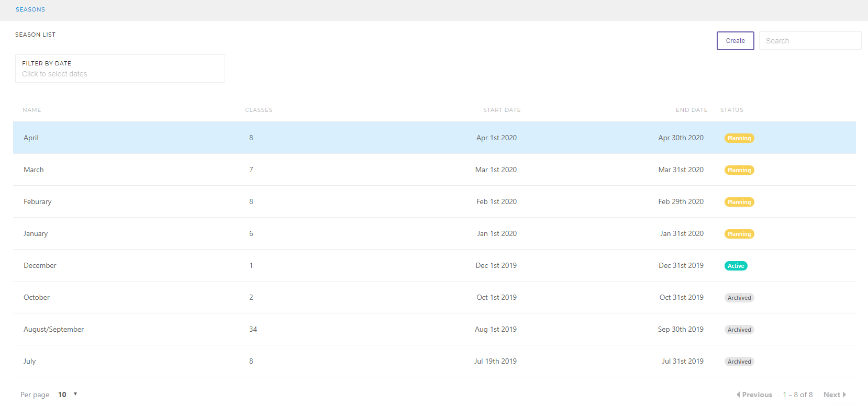
Task: Open the April season row
Action: coord(435,138)
